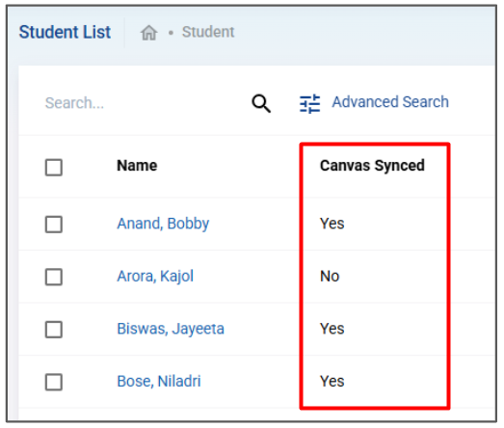Viewport: 504px width, 428px height.
Task: Click the home breadcrumb icon
Action: [x=148, y=33]
